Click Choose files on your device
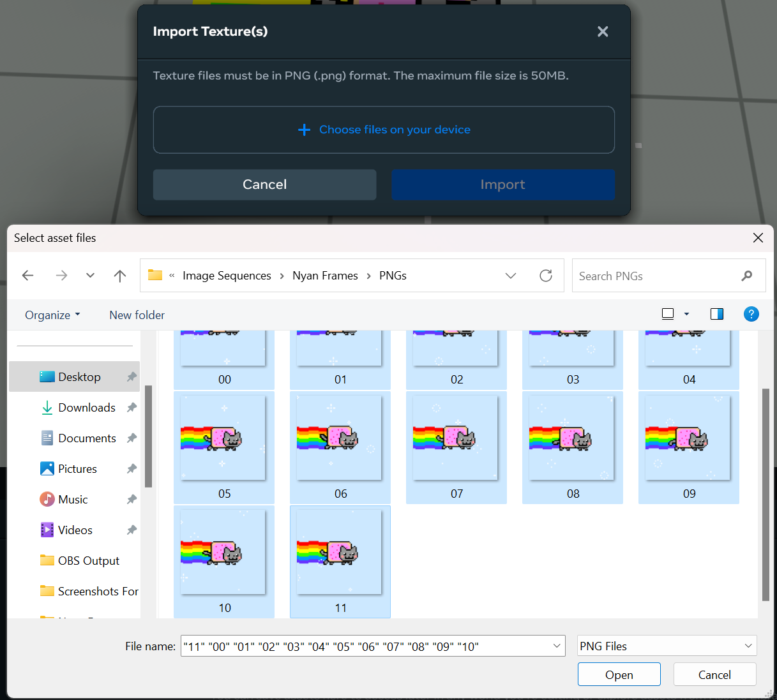Viewport: 777px width, 700px height. [x=384, y=130]
